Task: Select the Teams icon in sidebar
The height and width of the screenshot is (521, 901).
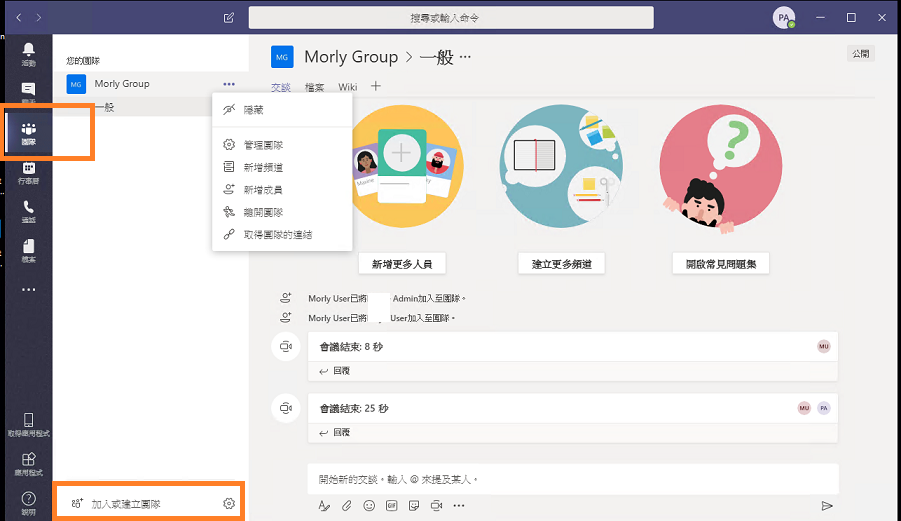Action: point(28,133)
